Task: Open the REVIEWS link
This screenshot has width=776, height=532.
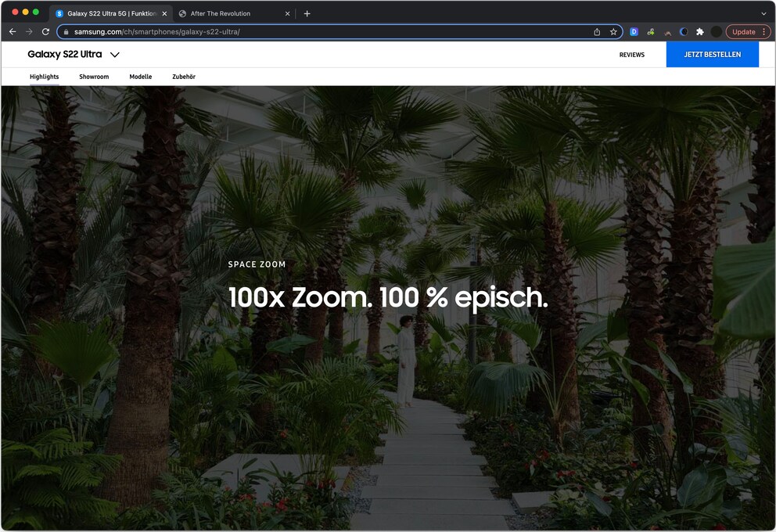Action: (x=632, y=55)
